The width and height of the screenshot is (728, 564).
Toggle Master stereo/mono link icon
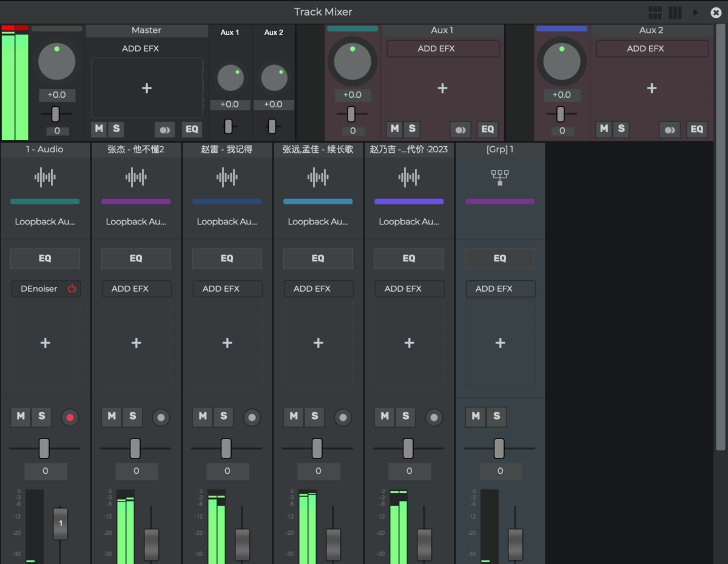click(164, 130)
